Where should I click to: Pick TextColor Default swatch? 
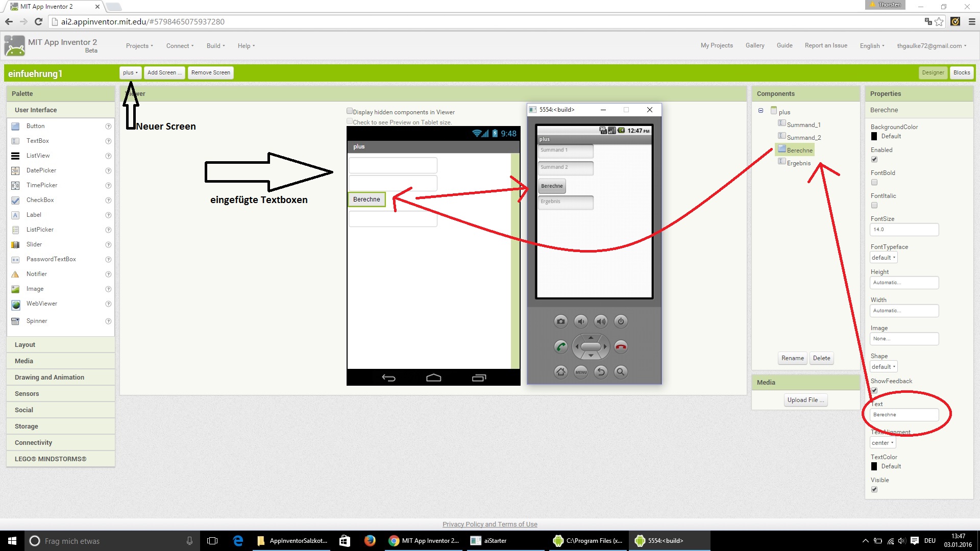(x=874, y=466)
